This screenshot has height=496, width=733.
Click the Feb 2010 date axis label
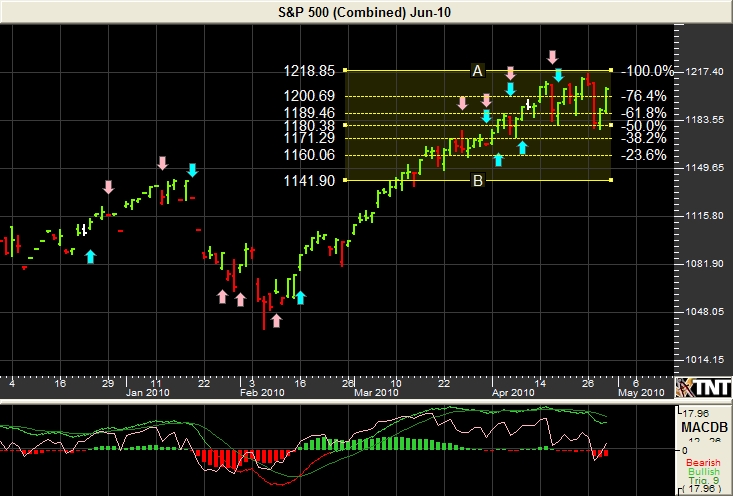[262, 393]
